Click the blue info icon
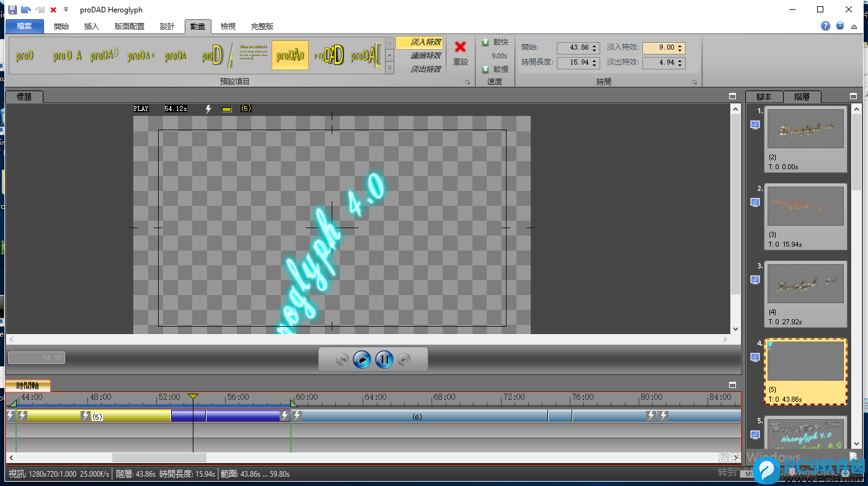868x486 pixels. click(x=840, y=26)
